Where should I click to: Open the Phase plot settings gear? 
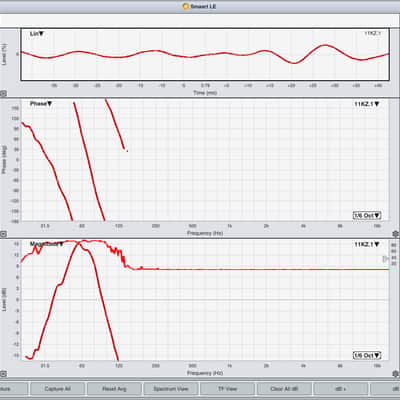tap(396, 234)
